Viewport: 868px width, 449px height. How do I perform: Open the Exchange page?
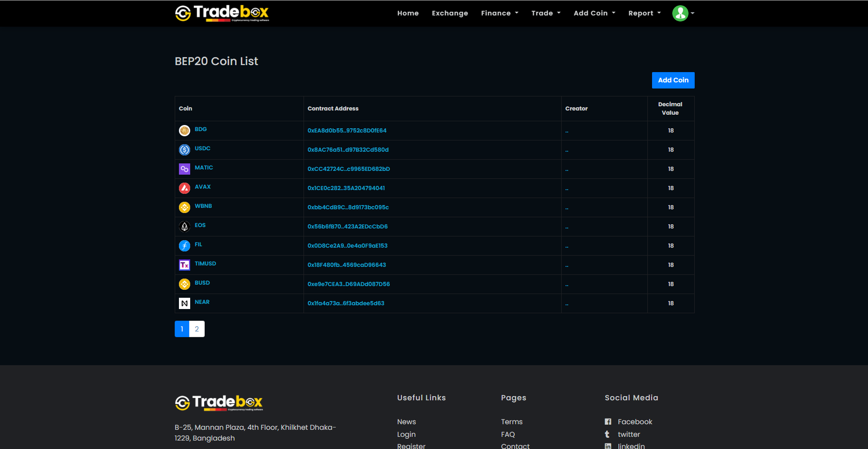point(450,13)
